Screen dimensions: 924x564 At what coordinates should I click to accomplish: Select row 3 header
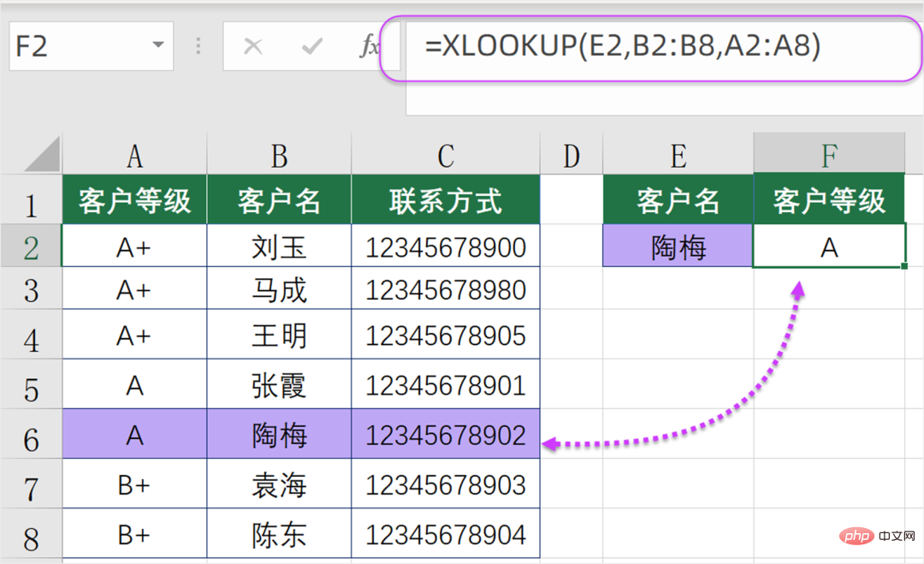pyautogui.click(x=32, y=288)
